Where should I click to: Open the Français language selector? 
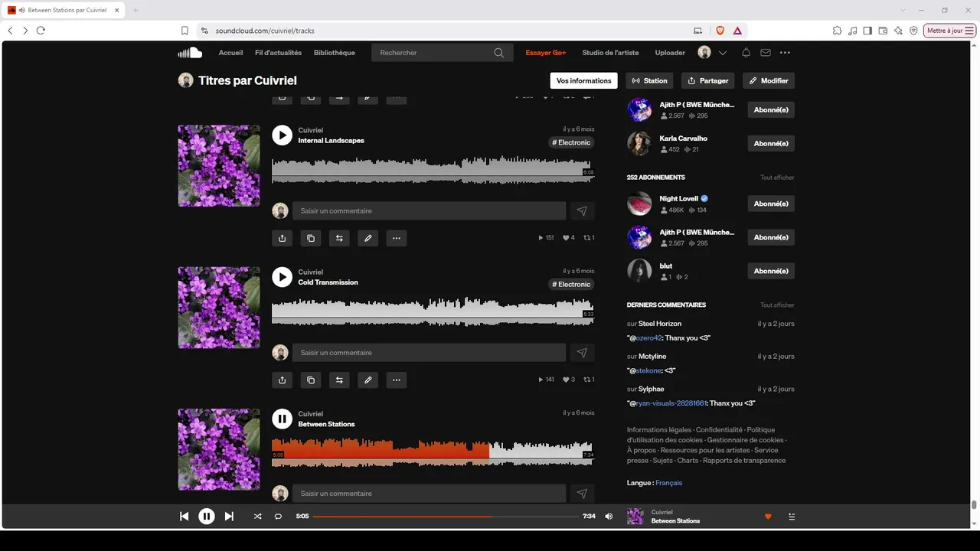(x=668, y=483)
